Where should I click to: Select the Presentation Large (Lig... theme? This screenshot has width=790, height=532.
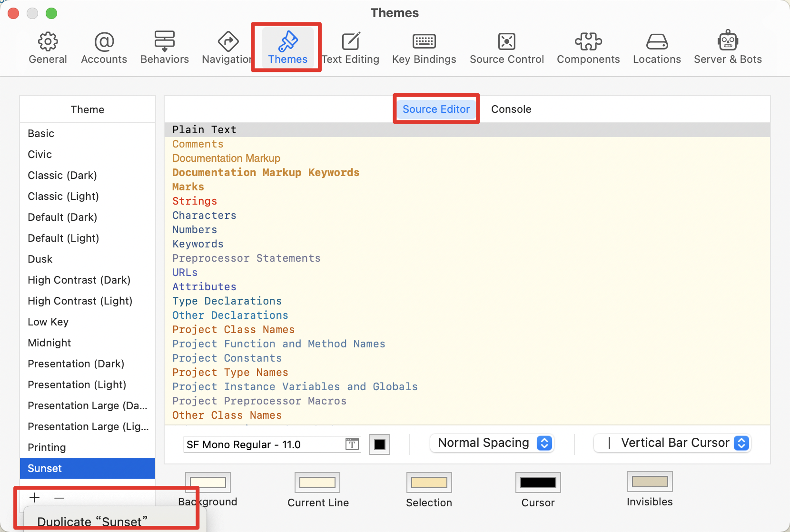click(88, 426)
